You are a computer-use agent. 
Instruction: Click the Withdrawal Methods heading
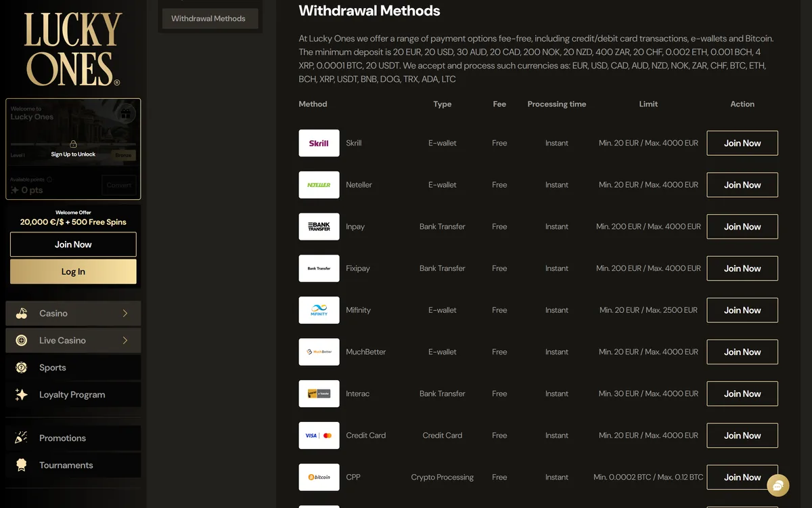click(x=369, y=11)
